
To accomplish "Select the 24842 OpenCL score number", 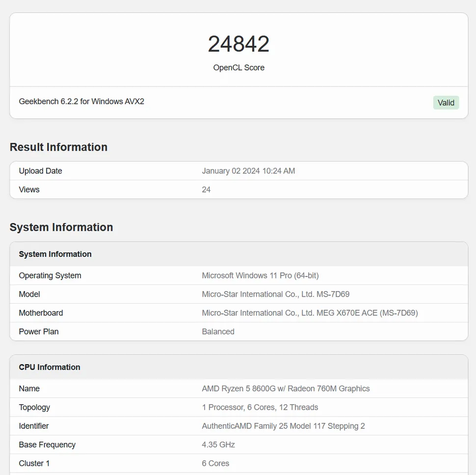I will pos(238,44).
